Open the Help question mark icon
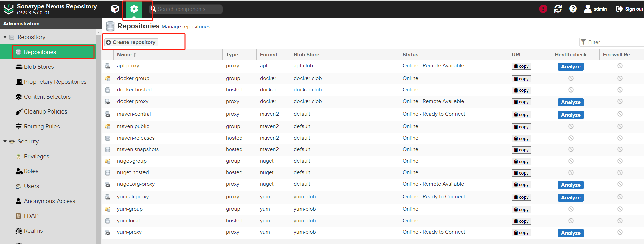Screen dimensions: 644x244 (x=573, y=9)
